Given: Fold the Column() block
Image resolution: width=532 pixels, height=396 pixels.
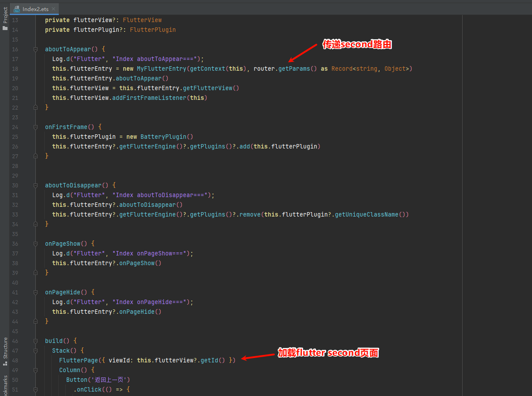Looking at the screenshot, I should pos(36,370).
